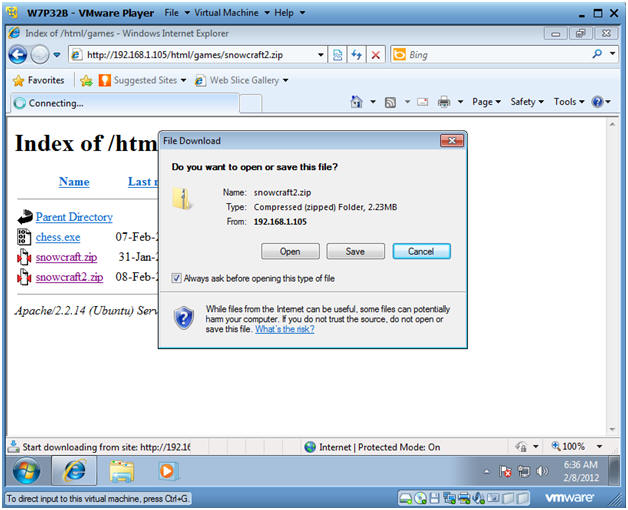628x510 pixels.
Task: Click the Refresh page icon
Action: [x=356, y=55]
